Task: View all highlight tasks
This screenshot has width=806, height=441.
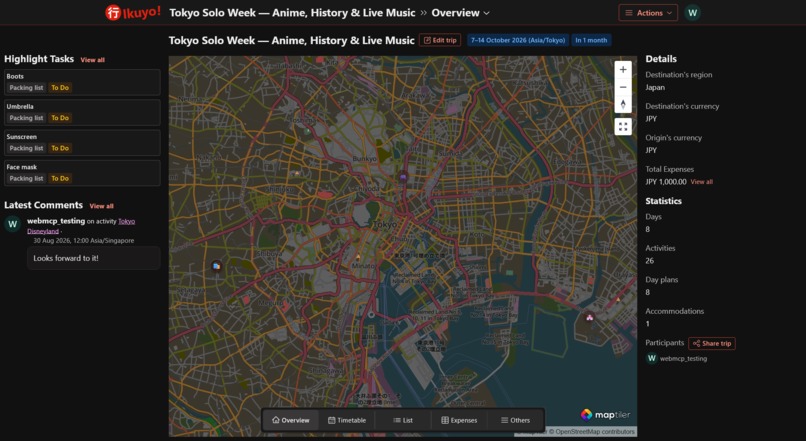Action: click(93, 60)
